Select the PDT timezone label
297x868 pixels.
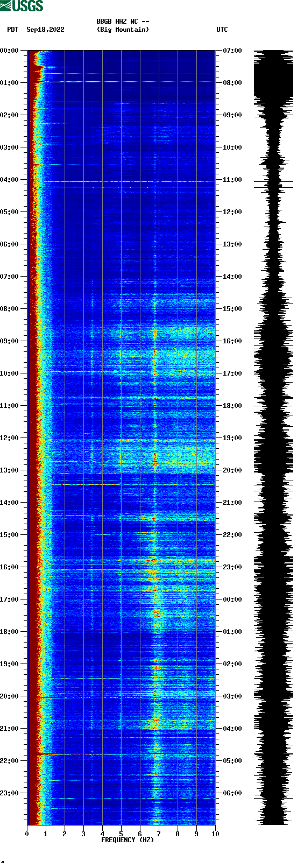click(x=12, y=30)
